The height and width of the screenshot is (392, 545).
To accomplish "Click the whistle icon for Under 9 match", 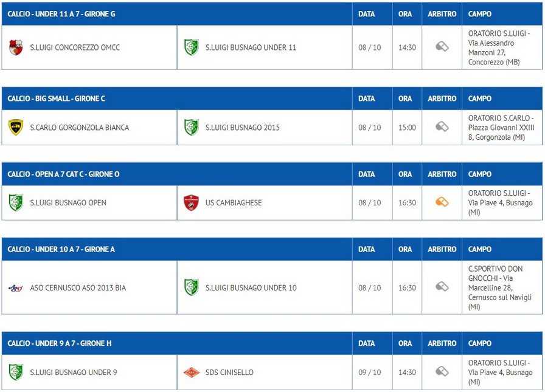I will coord(442,372).
